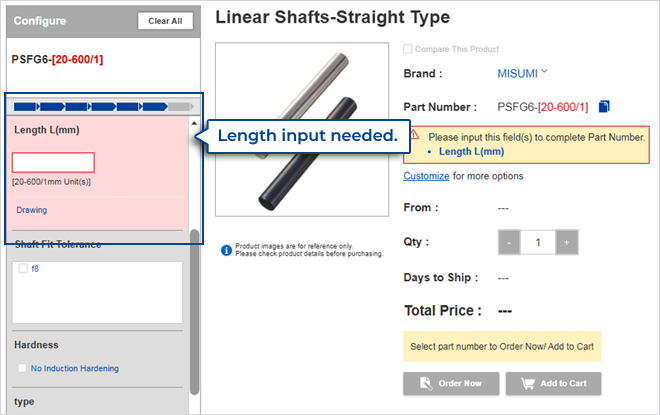This screenshot has width=660, height=415.
Task: Decrease quantity with the minus button
Action: tap(509, 242)
